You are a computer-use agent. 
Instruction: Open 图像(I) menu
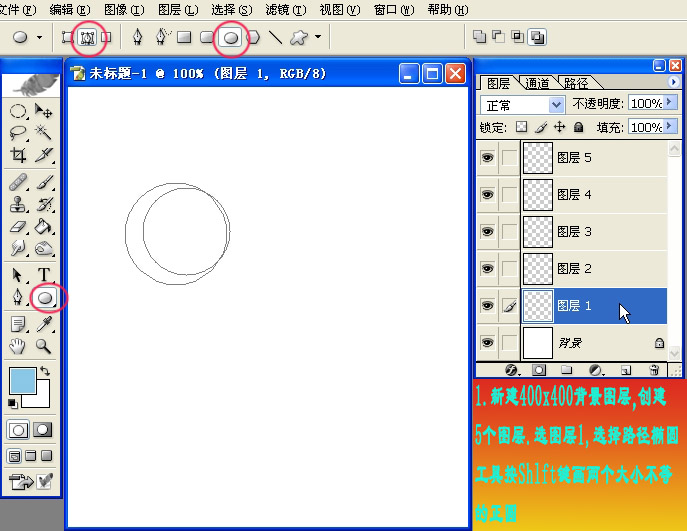tap(124, 9)
